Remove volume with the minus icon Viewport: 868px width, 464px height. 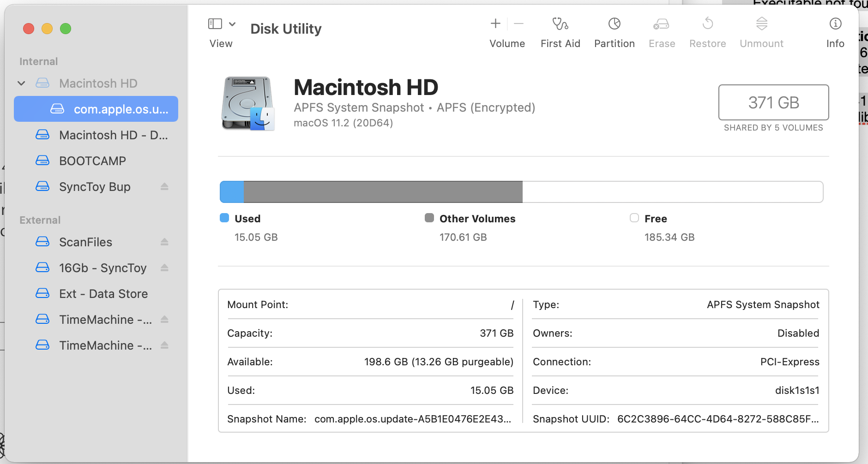click(518, 24)
